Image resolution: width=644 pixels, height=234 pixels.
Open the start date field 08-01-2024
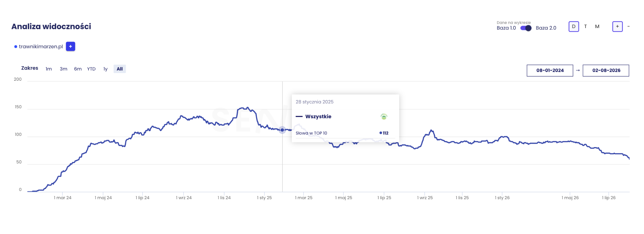[x=550, y=70]
